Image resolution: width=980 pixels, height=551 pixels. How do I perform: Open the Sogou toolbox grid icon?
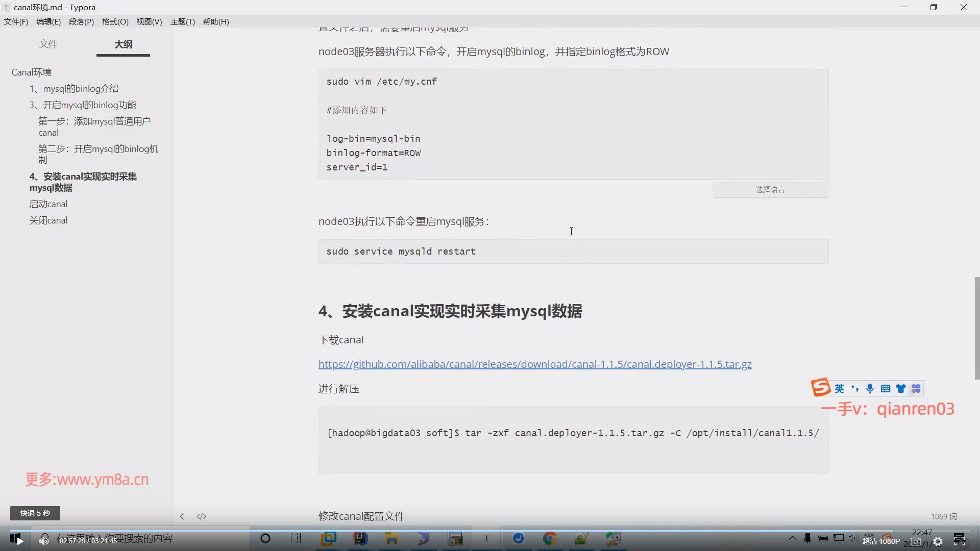(916, 389)
